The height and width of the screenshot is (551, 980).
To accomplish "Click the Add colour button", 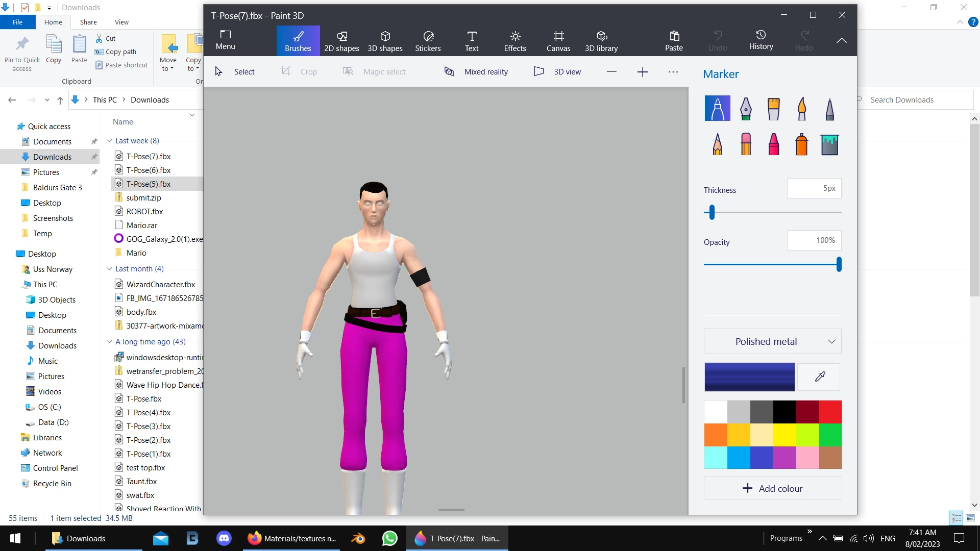I will tap(772, 488).
